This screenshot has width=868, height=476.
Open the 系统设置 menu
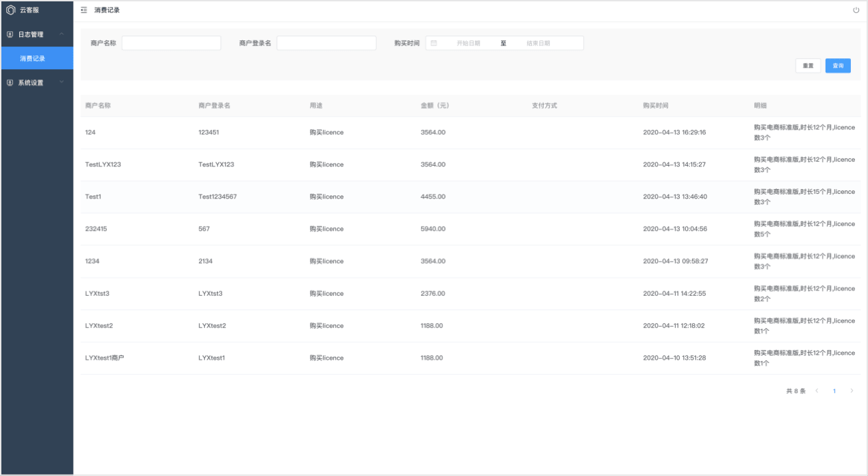[x=37, y=83]
